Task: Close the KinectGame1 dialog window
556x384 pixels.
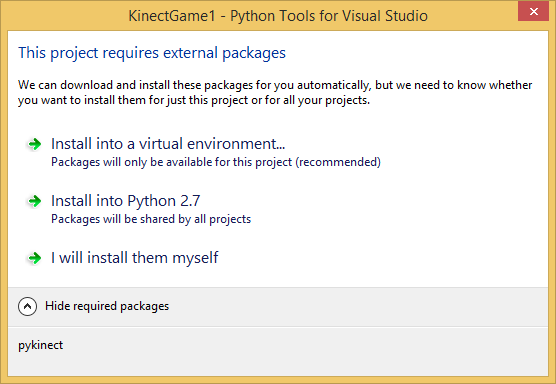Action: [533, 12]
